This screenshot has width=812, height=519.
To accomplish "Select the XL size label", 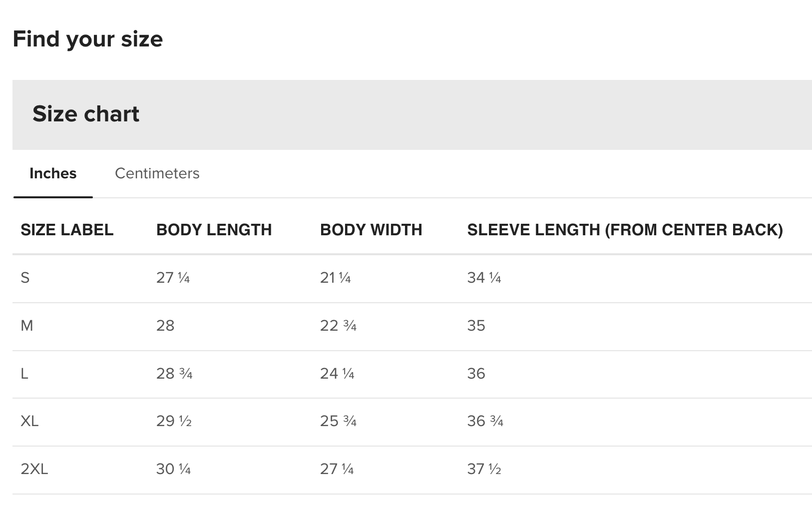I will click(x=29, y=421).
